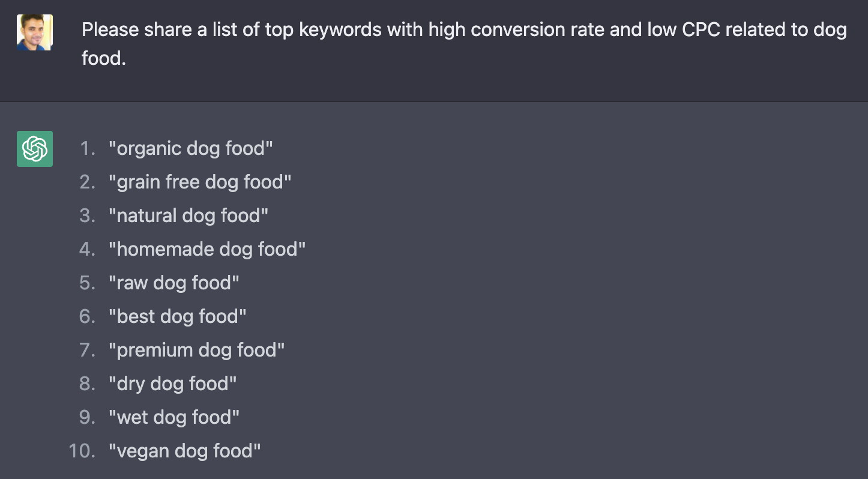Select the "raw dog food" keyword
This screenshot has height=479, width=868.
coord(174,283)
